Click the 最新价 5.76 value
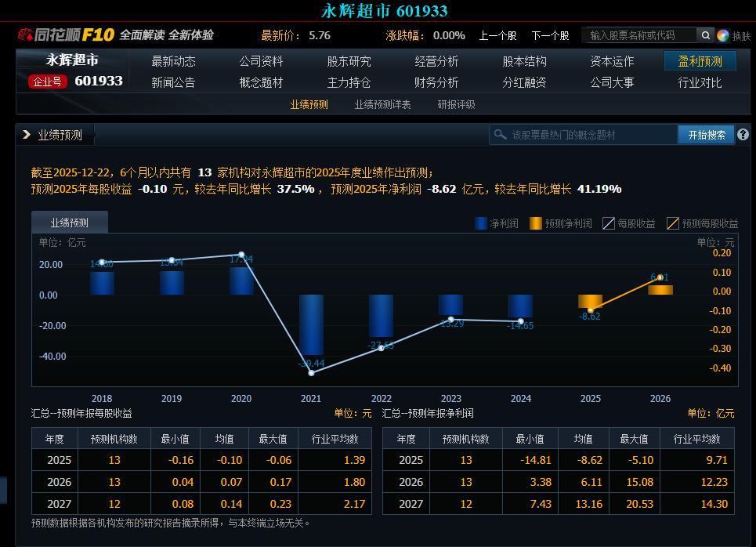756x547 pixels. point(319,36)
